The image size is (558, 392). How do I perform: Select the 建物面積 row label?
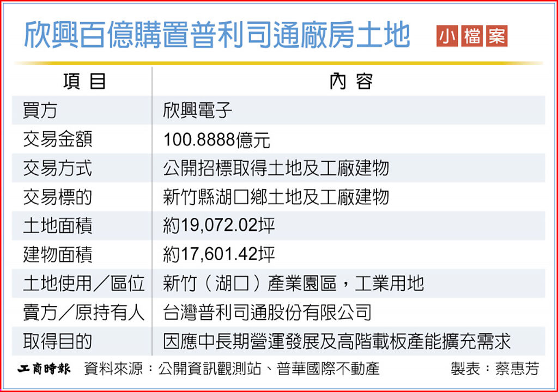(x=58, y=254)
